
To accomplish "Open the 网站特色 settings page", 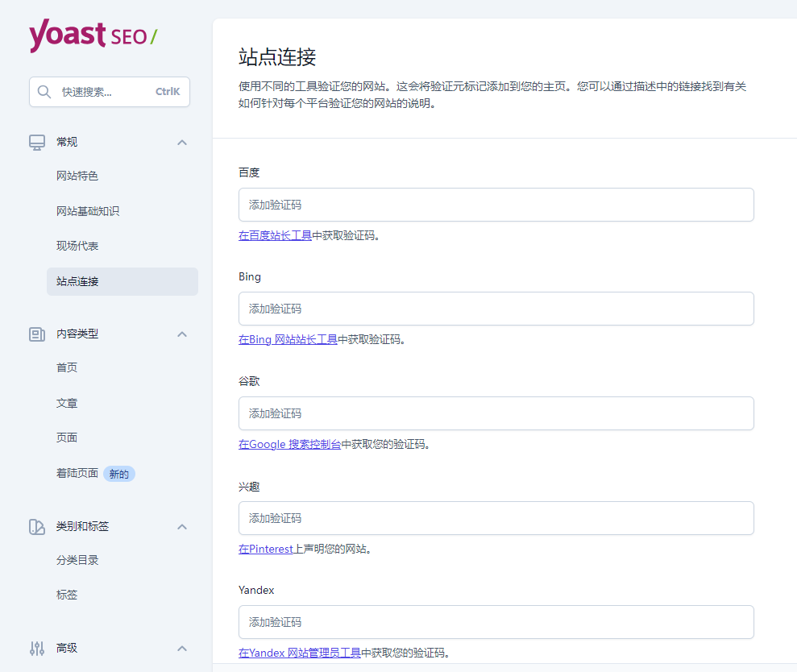I will click(x=78, y=176).
